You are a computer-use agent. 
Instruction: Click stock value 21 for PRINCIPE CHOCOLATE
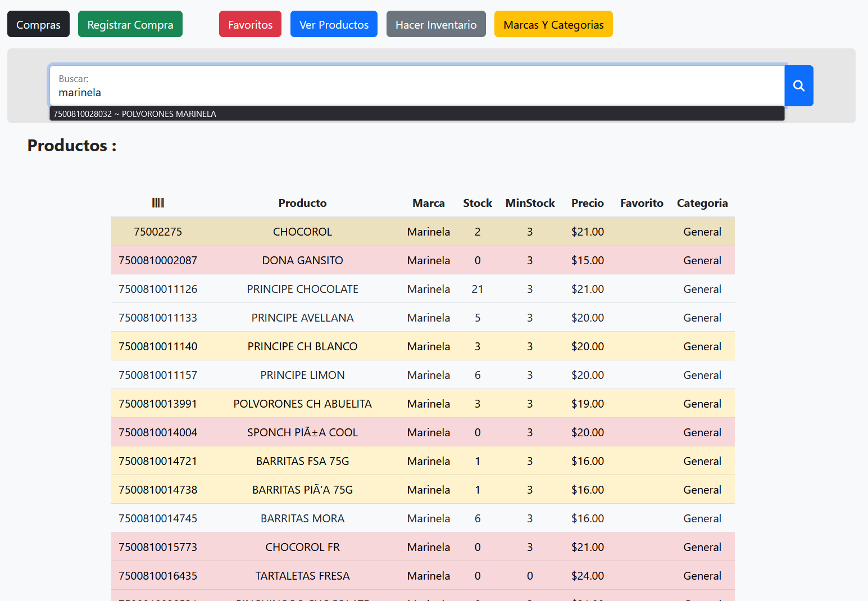[x=478, y=289]
